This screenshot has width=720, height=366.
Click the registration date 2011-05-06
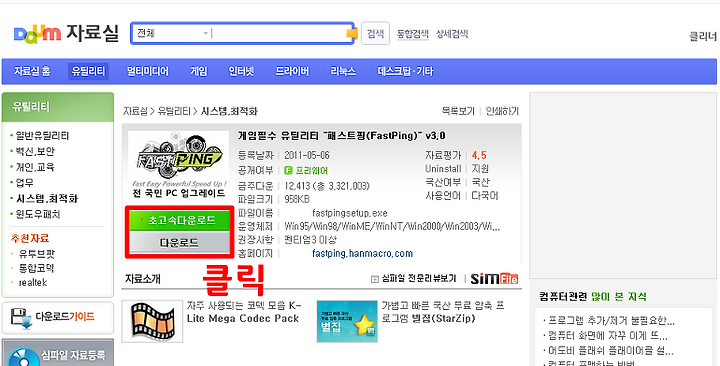(307, 155)
